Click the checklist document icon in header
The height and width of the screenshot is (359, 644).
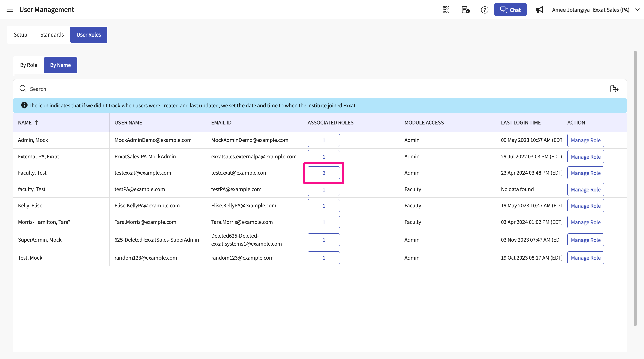click(465, 10)
